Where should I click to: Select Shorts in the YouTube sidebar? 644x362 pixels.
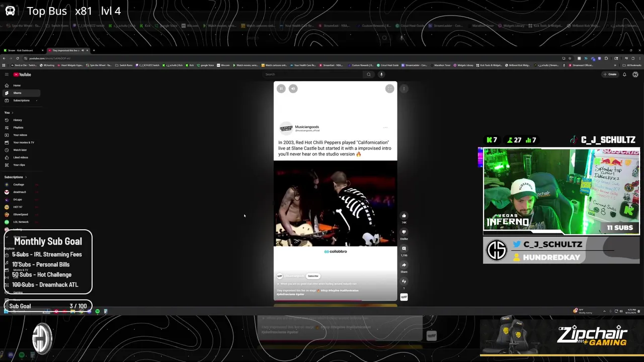point(21,93)
